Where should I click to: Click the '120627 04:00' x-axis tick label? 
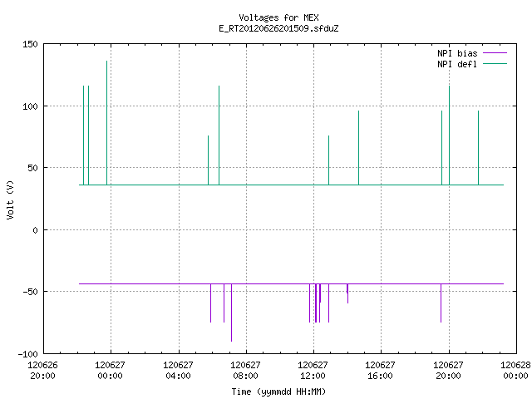(x=178, y=371)
